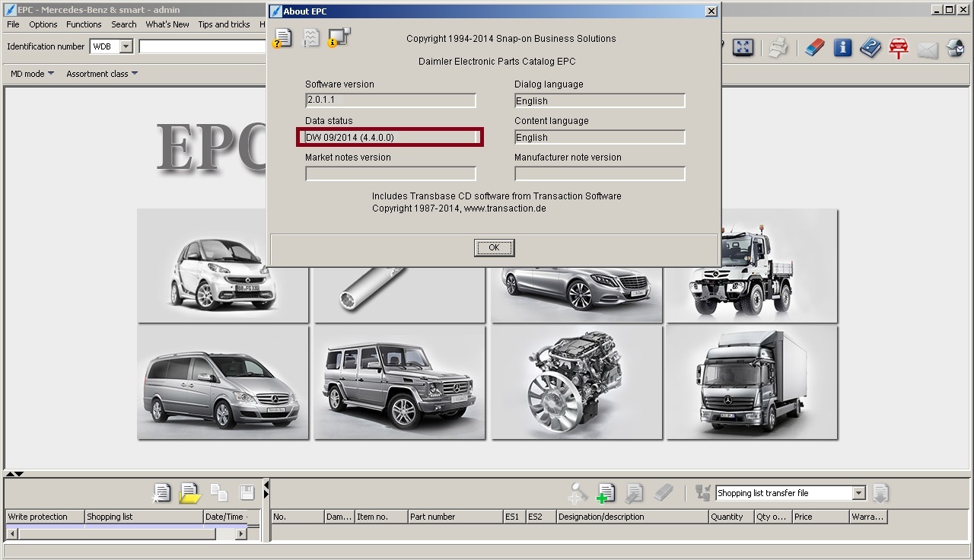Click the Price column header
Image resolution: width=974 pixels, height=560 pixels.
[820, 517]
